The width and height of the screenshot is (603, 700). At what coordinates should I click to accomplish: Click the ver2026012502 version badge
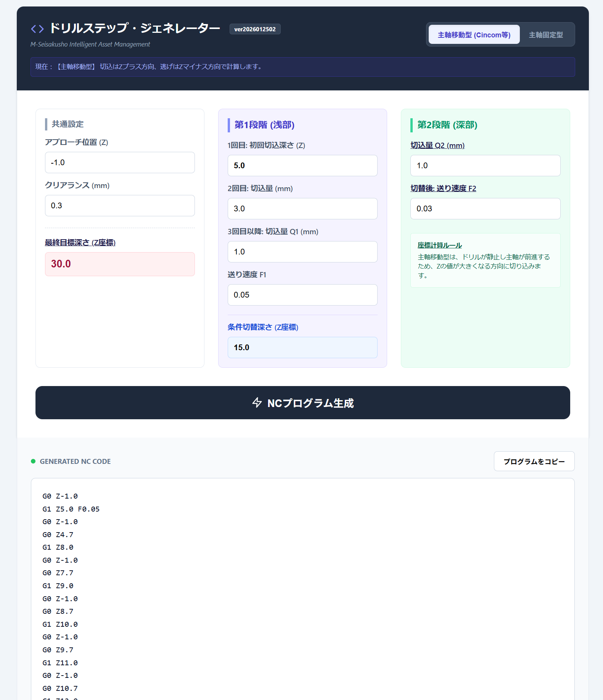point(255,29)
